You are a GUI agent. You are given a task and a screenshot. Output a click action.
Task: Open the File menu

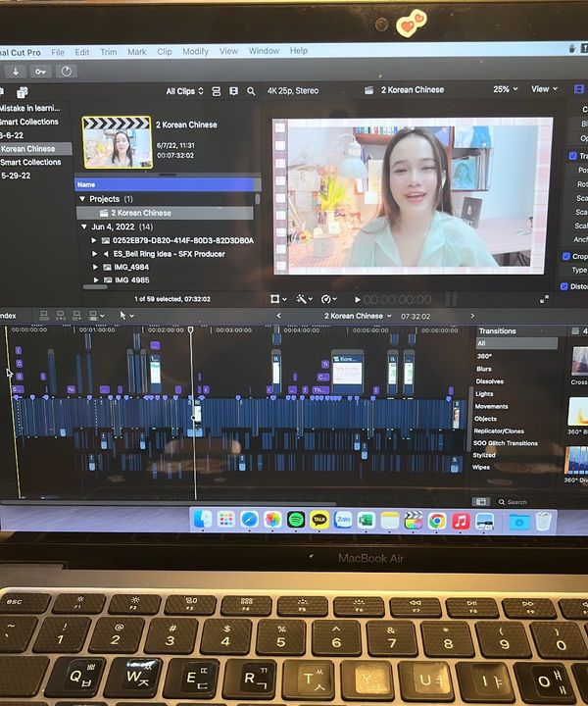(x=58, y=52)
